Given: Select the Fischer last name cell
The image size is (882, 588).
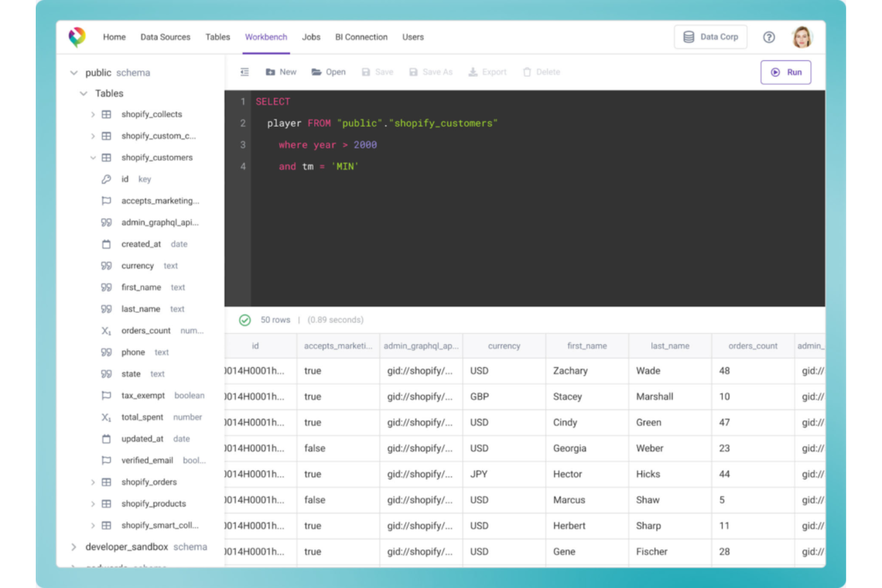Looking at the screenshot, I should [670, 552].
